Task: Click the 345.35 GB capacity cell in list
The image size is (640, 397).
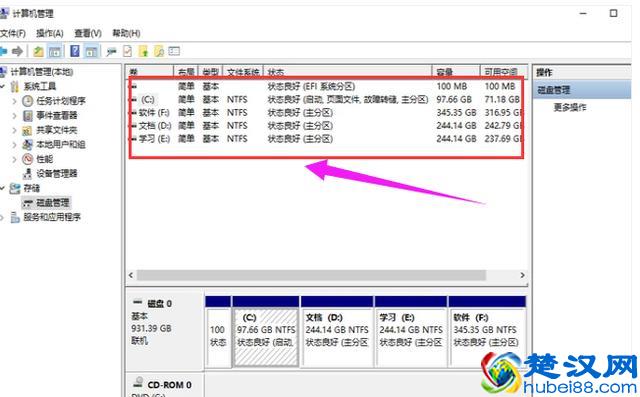Action: pyautogui.click(x=456, y=112)
